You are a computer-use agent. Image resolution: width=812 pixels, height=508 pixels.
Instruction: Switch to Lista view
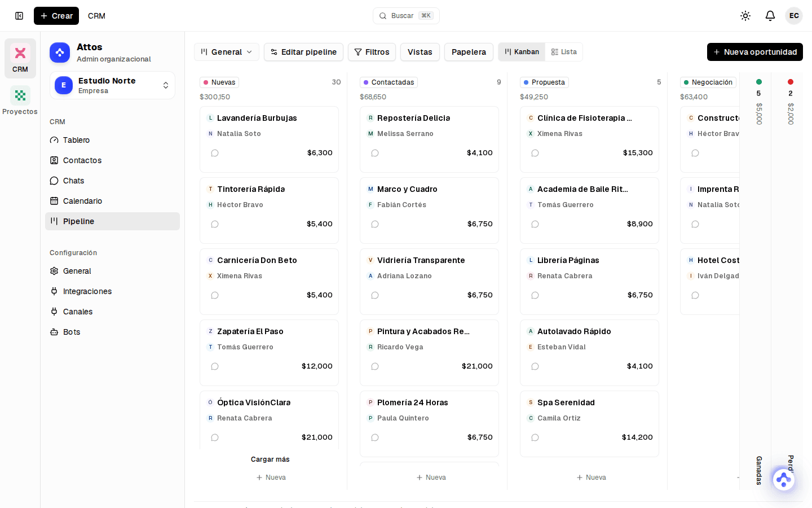564,52
